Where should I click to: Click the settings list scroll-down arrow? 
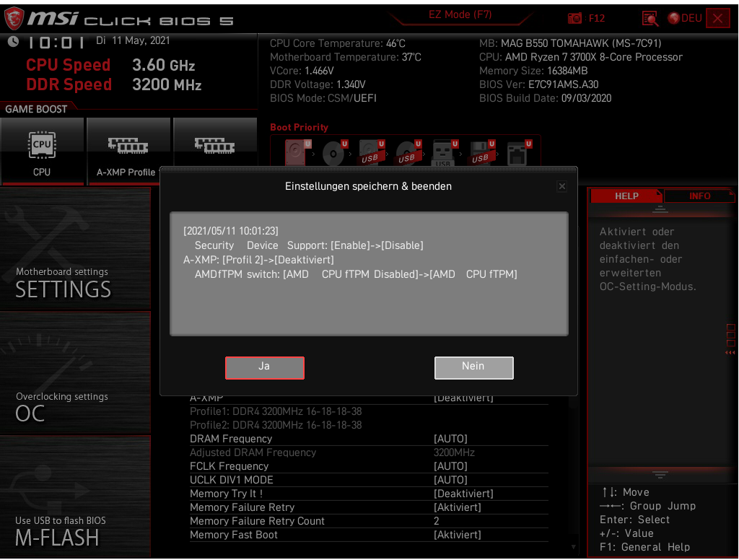(x=574, y=547)
